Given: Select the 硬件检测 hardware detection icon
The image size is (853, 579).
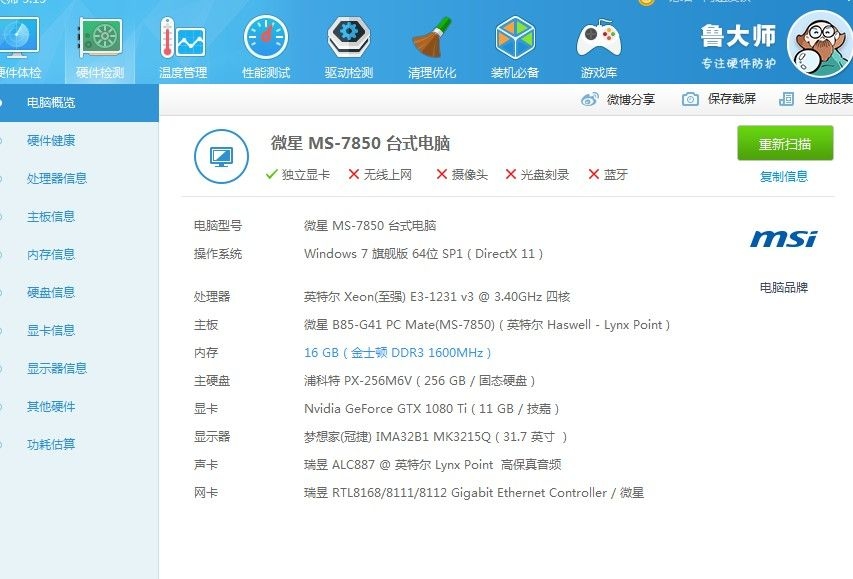Looking at the screenshot, I should pyautogui.click(x=100, y=37).
